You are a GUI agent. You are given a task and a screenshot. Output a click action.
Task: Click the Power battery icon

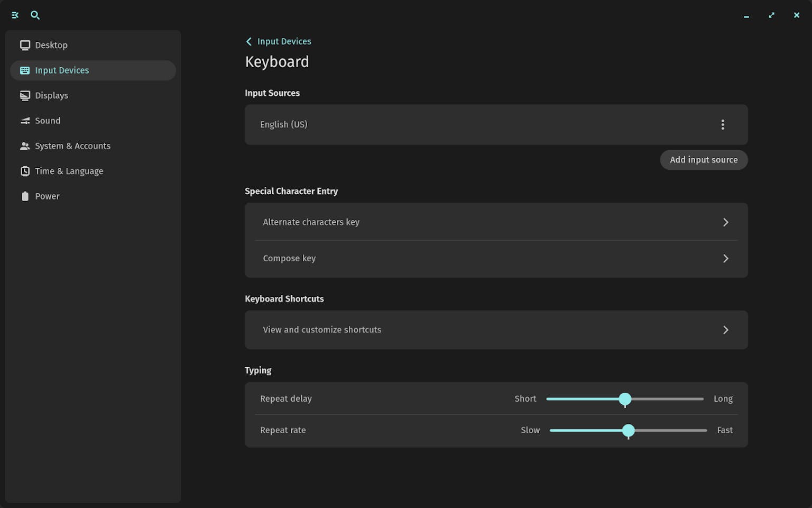point(24,196)
